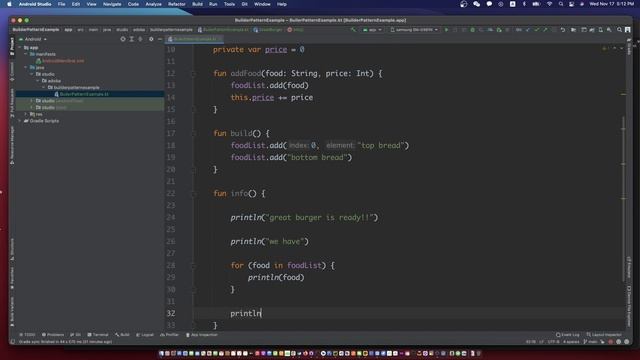This screenshot has height=360, width=640.
Task: Toggle Build Variants side tab
Action: point(12,311)
